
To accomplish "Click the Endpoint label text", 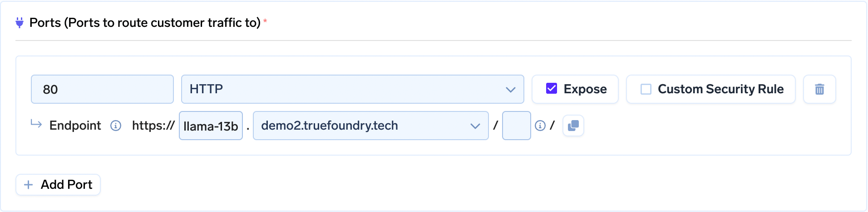I will [75, 126].
